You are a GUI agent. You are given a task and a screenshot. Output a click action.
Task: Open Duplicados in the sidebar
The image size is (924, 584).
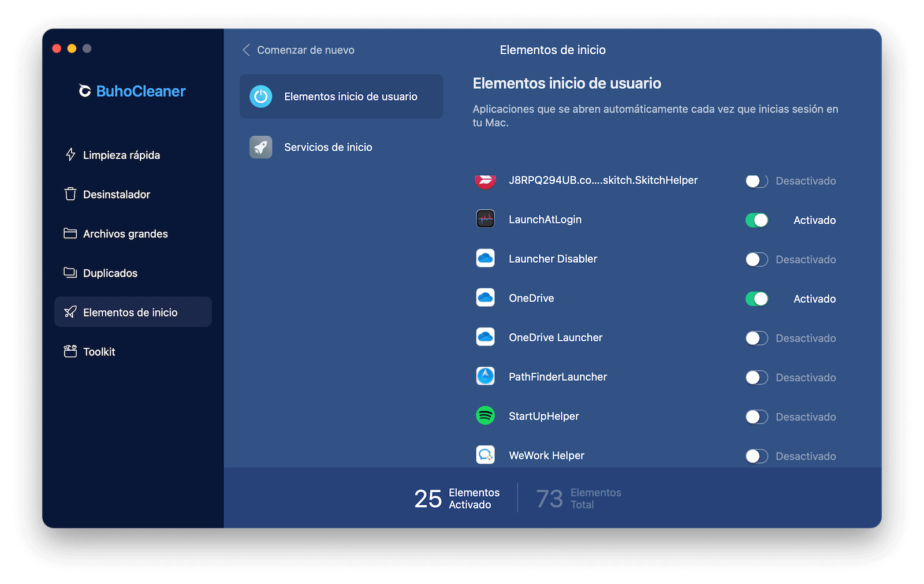tap(133, 273)
